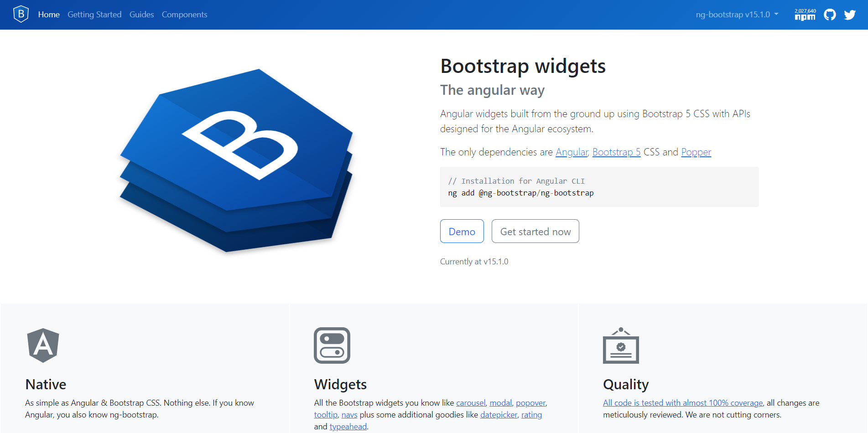Click the certificate Quality icon

[x=621, y=345]
